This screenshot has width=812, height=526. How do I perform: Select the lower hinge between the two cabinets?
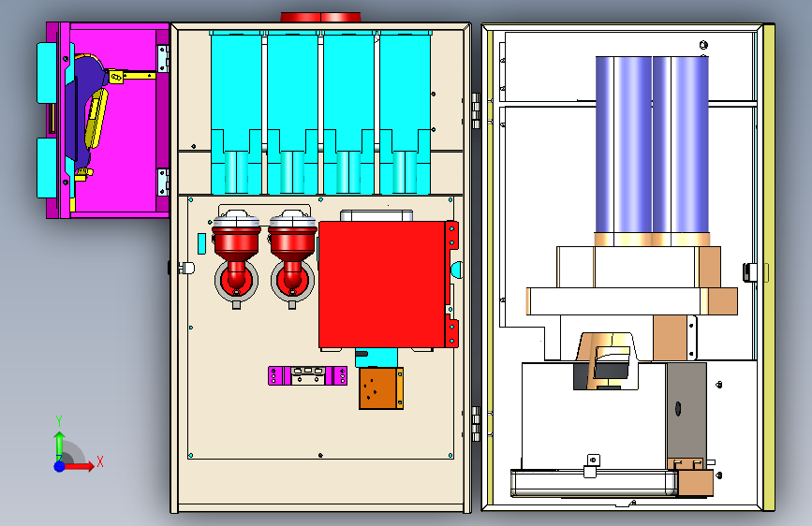click(x=477, y=423)
